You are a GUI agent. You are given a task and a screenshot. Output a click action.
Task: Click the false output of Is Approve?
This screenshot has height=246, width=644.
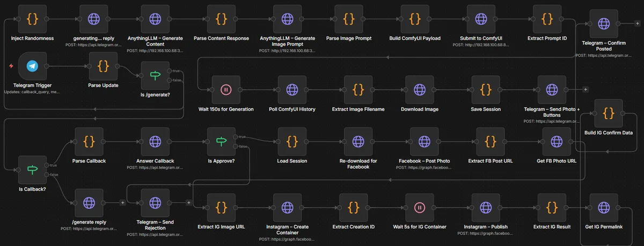(x=236, y=146)
